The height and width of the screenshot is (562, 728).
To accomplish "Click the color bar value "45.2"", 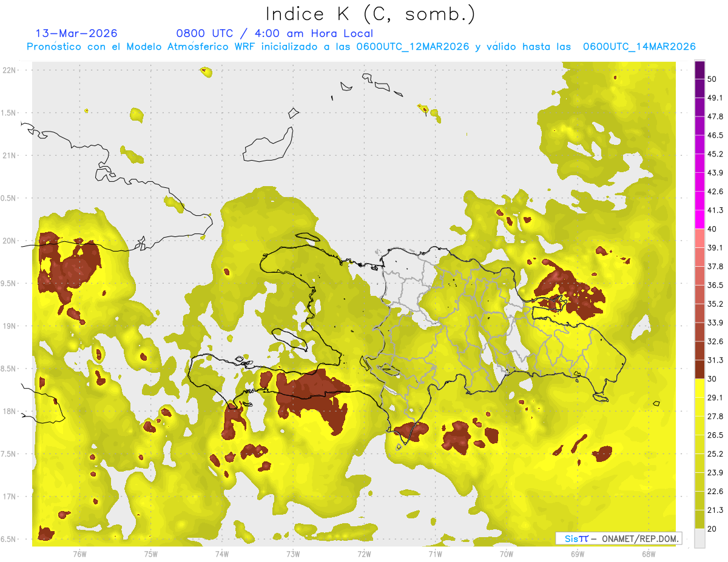I will (x=715, y=154).
